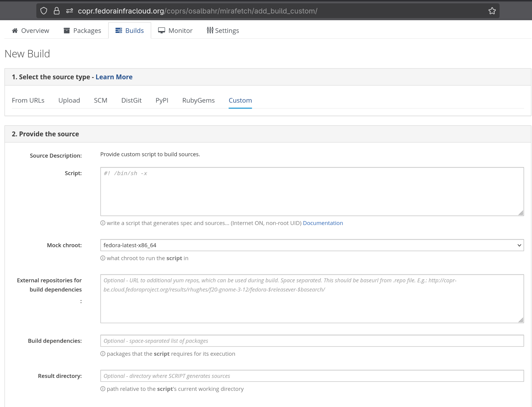This screenshot has height=407, width=532.
Task: Click the info icon next to the script hint
Action: point(103,223)
